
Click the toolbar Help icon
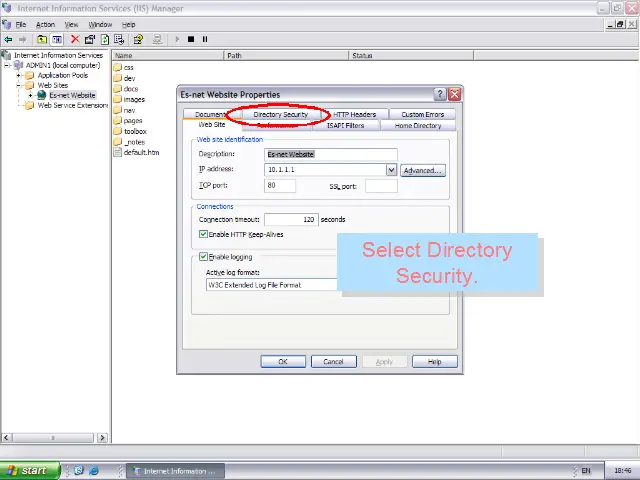138,39
